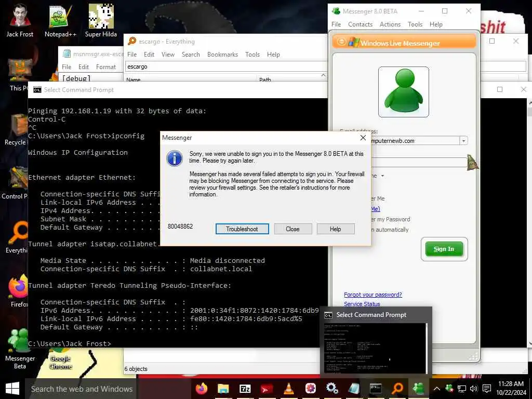532x399 pixels.
Task: Expand the e-mail address dropdown arrow
Action: [463, 140]
